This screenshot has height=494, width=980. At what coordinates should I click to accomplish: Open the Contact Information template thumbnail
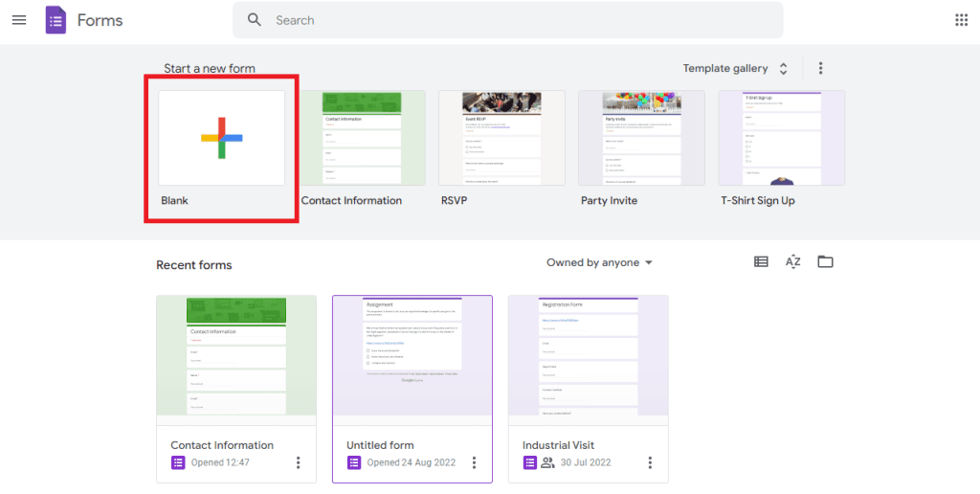point(362,138)
